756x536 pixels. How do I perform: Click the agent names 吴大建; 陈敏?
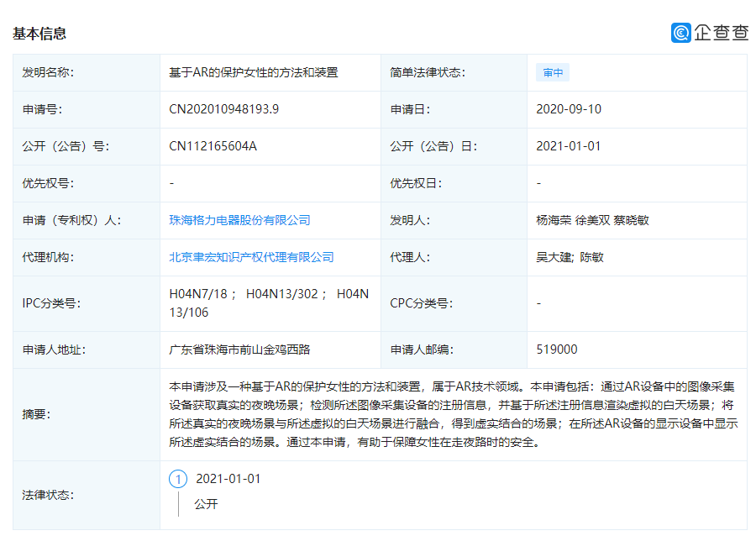(x=570, y=257)
